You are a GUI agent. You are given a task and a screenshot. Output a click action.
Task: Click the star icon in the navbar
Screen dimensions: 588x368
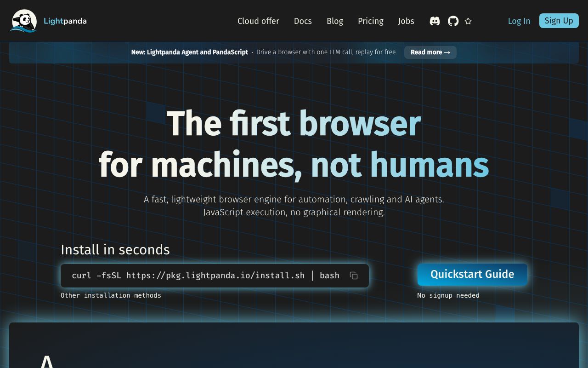click(x=468, y=21)
